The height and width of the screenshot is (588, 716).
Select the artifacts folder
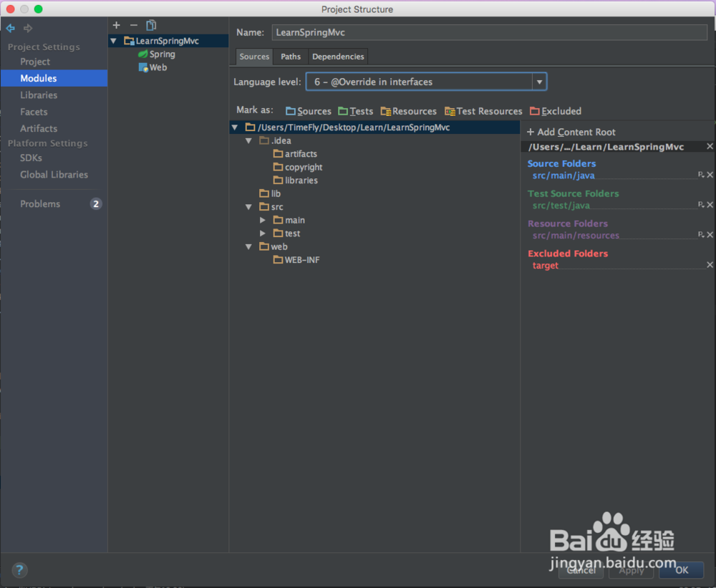295,154
